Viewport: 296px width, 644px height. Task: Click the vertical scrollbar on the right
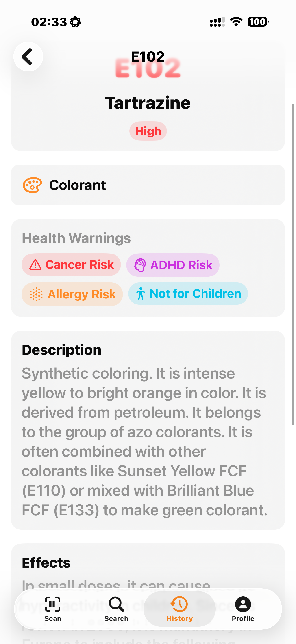coord(293,265)
